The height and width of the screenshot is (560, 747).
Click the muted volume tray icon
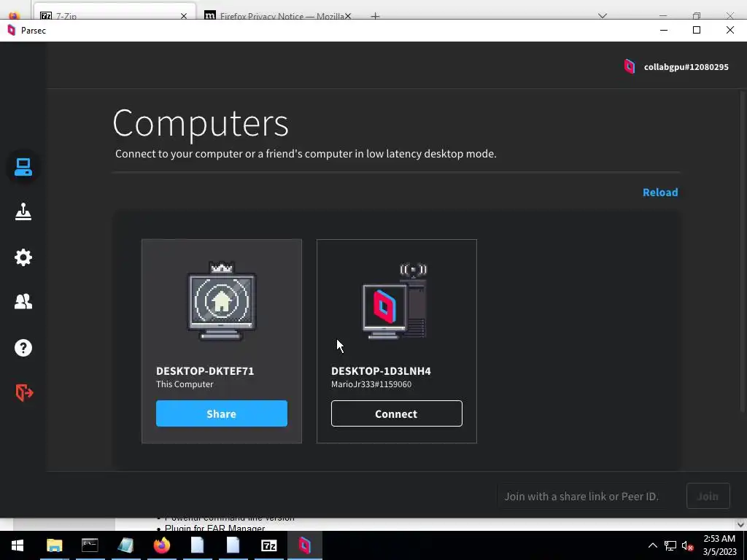tap(687, 545)
